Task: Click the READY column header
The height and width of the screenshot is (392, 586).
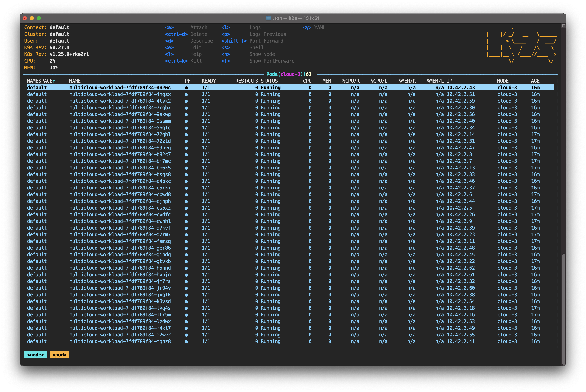Action: tap(208, 81)
